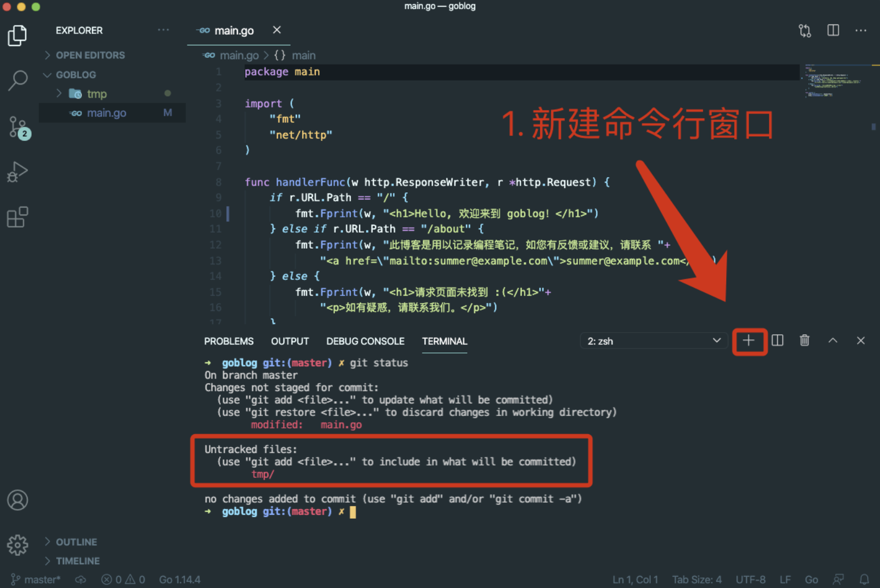
Task: Switch to the DEBUG CONSOLE tab
Action: pos(365,341)
